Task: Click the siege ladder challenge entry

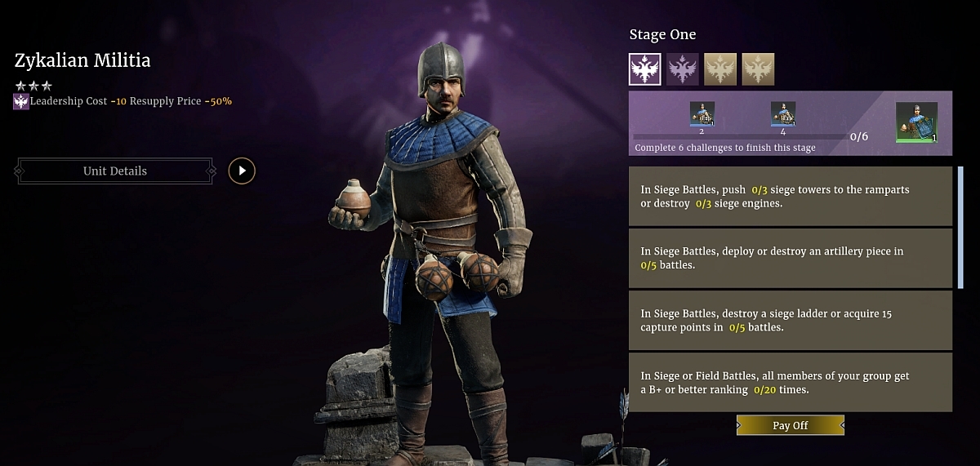Action: pos(791,320)
